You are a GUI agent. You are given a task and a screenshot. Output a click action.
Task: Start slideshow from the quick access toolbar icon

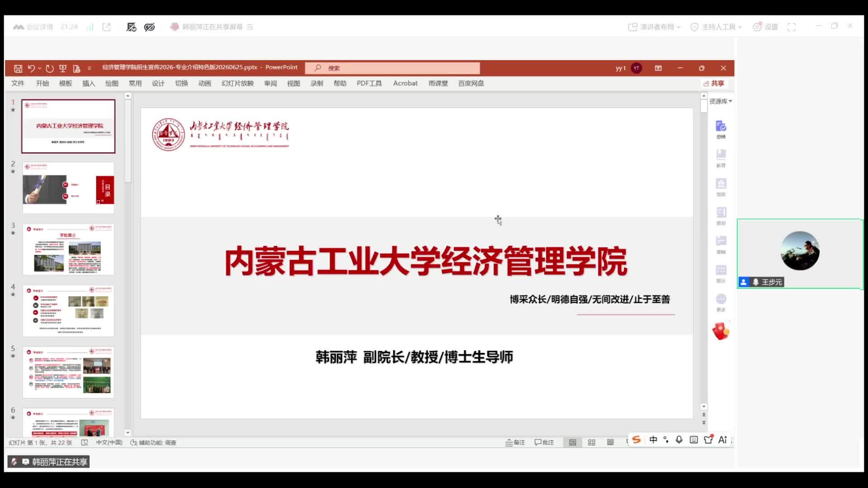tap(63, 68)
